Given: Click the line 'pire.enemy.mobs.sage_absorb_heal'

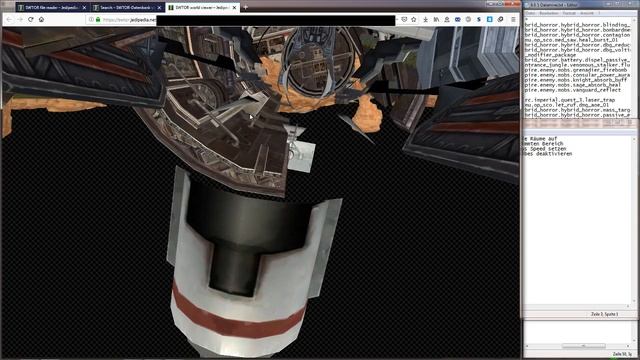Looking at the screenshot, I should pyautogui.click(x=572, y=85).
